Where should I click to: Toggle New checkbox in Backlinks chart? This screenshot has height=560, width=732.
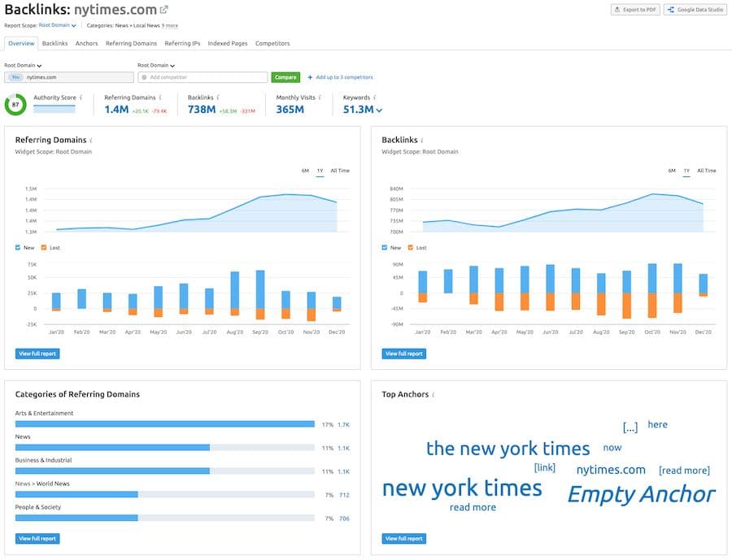(x=384, y=248)
